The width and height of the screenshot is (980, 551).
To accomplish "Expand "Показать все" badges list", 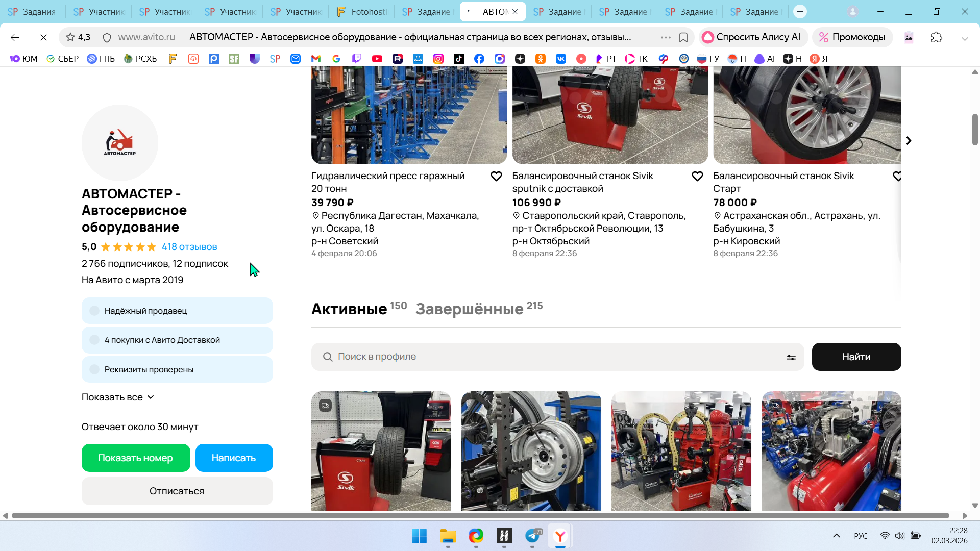I will (118, 397).
